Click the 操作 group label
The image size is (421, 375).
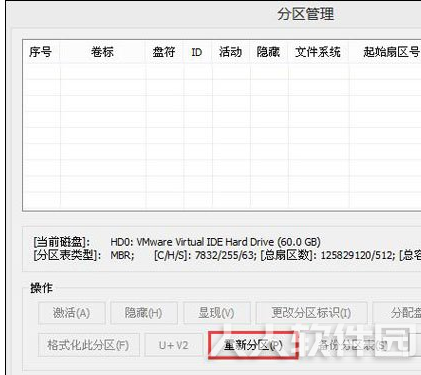[42, 288]
